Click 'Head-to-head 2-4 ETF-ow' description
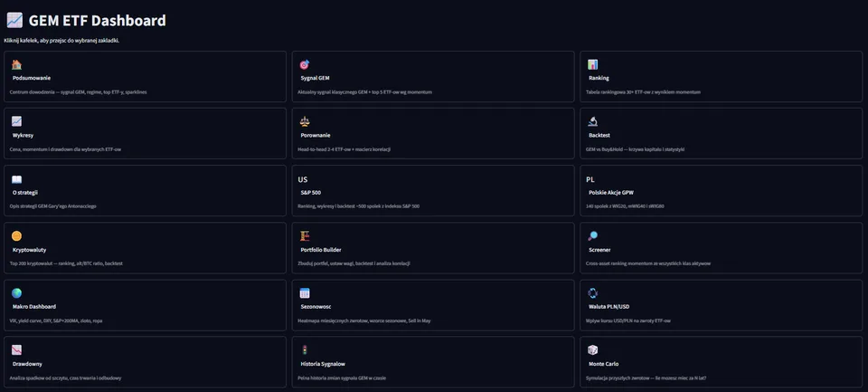Viewport: 868px width, 392px height. [344, 149]
